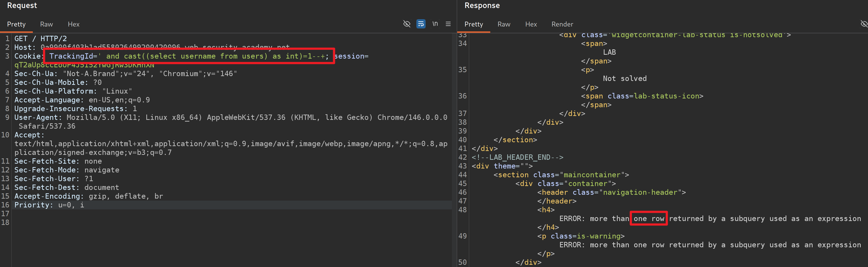Switch Response view to Hex tab

point(531,24)
